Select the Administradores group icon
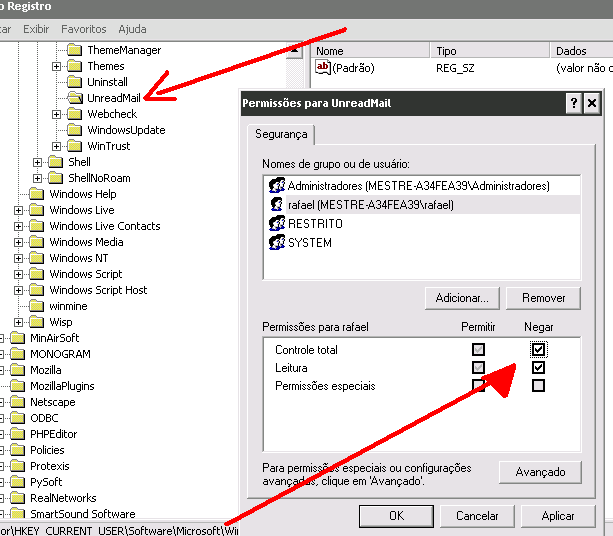This screenshot has height=536, width=613. [277, 186]
